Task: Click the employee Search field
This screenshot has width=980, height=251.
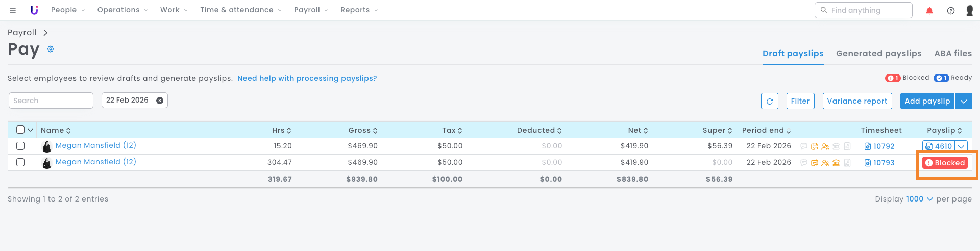Action: [51, 101]
